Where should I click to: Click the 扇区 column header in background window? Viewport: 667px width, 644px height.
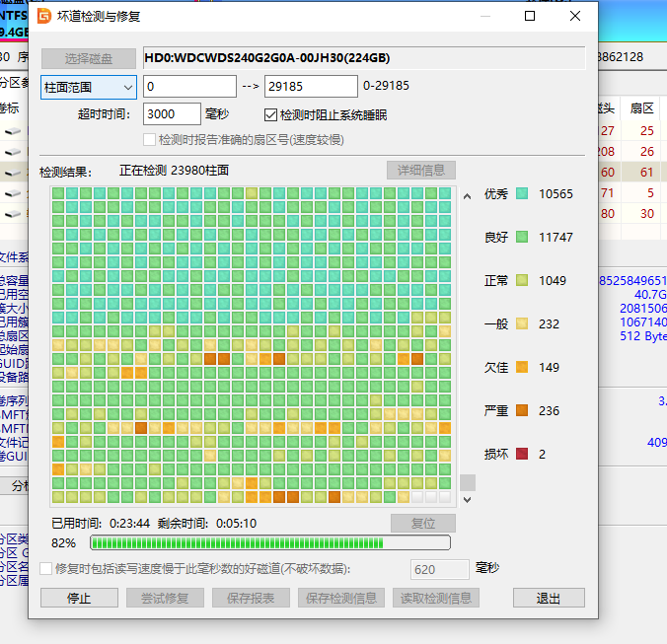[641, 107]
